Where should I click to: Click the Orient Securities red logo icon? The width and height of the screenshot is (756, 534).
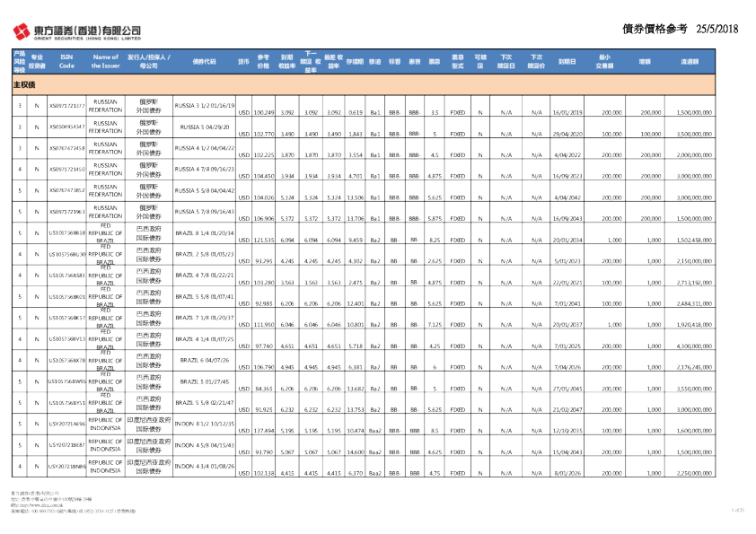[x=21, y=32]
